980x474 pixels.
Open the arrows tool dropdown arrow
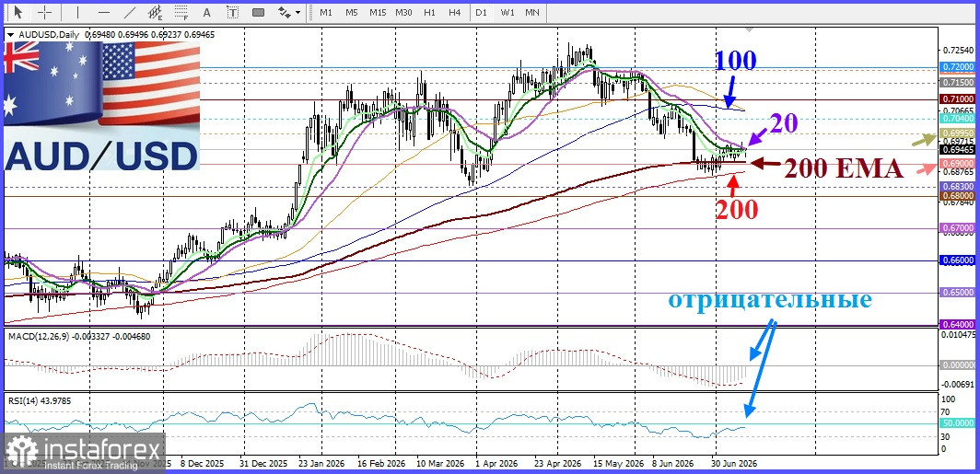[x=297, y=12]
